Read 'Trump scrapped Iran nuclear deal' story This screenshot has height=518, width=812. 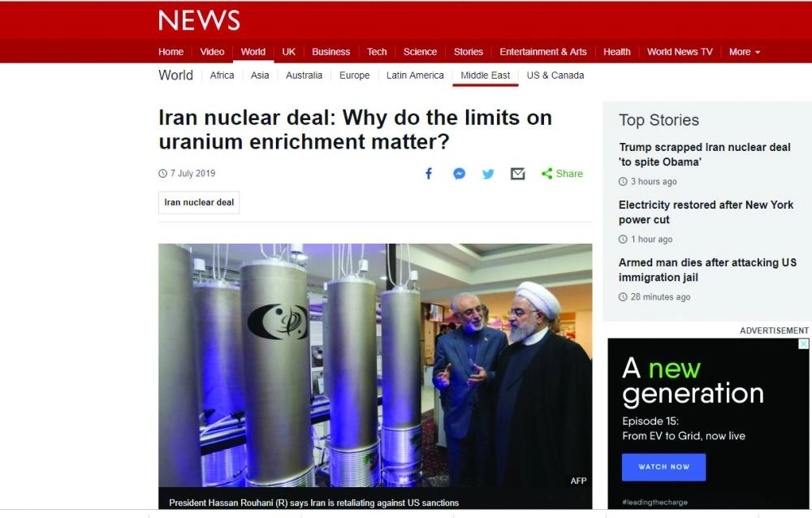[x=704, y=154]
